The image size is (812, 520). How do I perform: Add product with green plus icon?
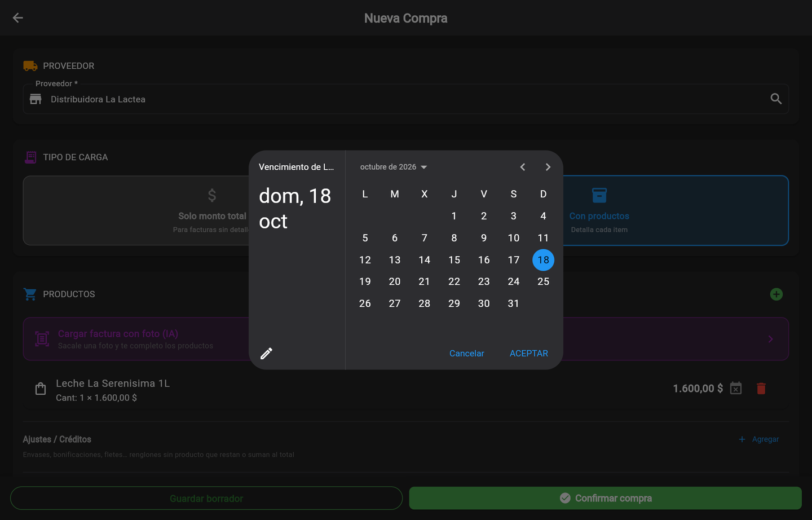tap(776, 294)
